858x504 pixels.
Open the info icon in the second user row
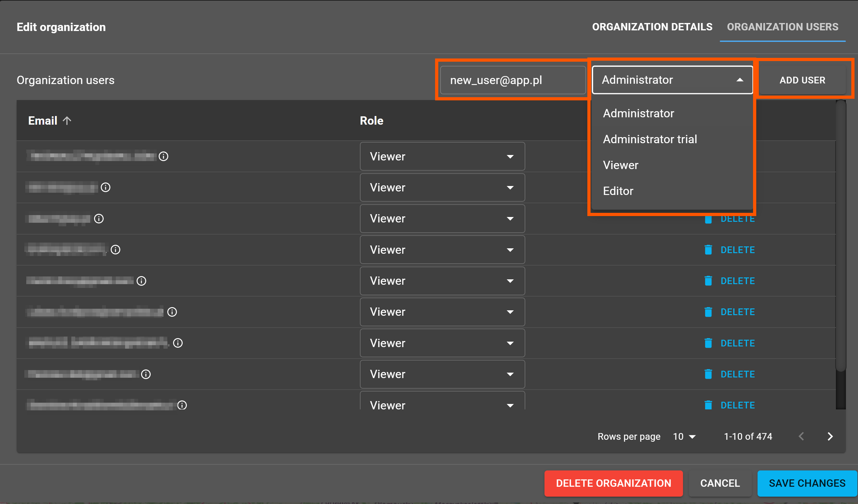pos(106,187)
